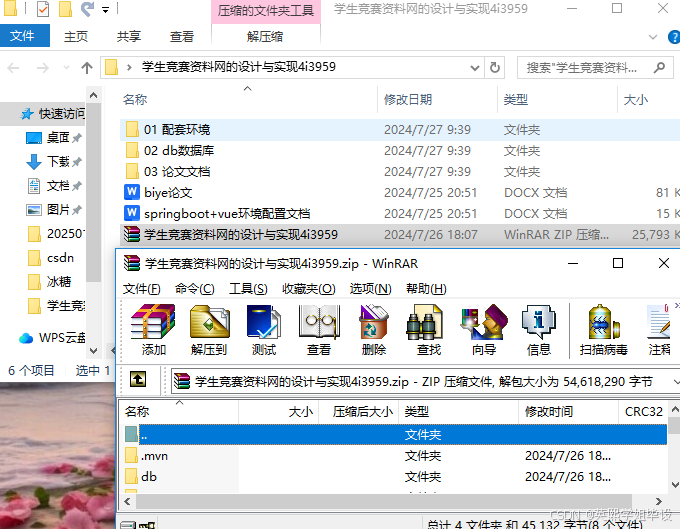
Task: Switch to the 查看 ribbon tab
Action: click(182, 36)
